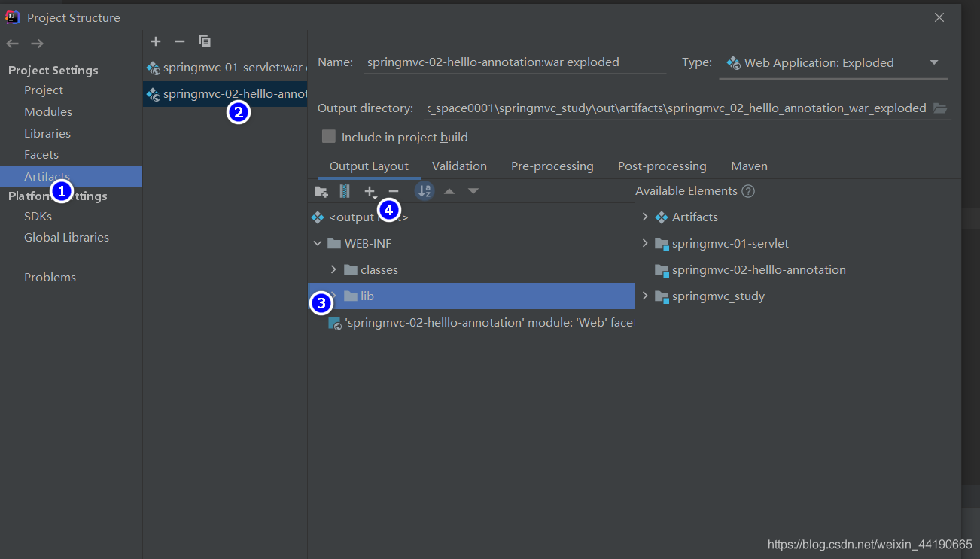The height and width of the screenshot is (559, 980).
Task: Remove element from Output Layout
Action: click(393, 192)
